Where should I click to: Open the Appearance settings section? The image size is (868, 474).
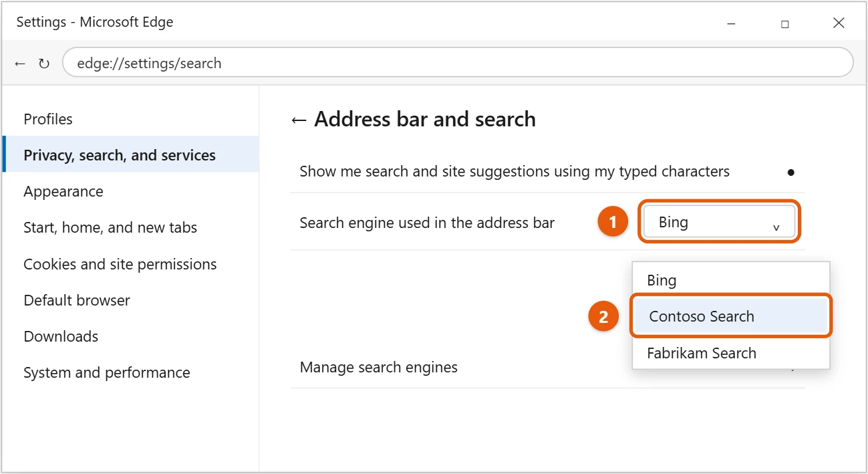[x=131, y=191]
